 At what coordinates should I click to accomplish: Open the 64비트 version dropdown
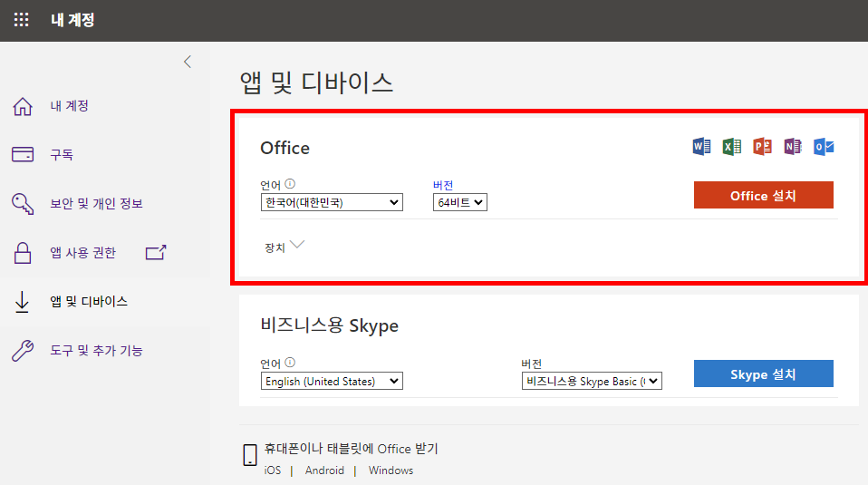coord(460,202)
